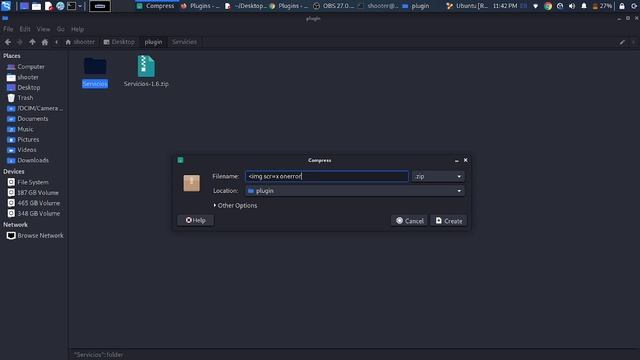Open the View menu

tap(43, 29)
